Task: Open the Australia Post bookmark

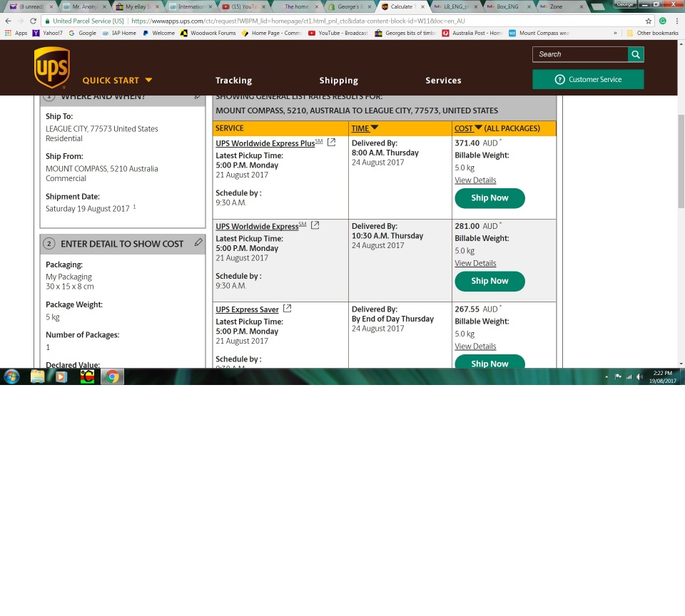Action: tap(472, 34)
